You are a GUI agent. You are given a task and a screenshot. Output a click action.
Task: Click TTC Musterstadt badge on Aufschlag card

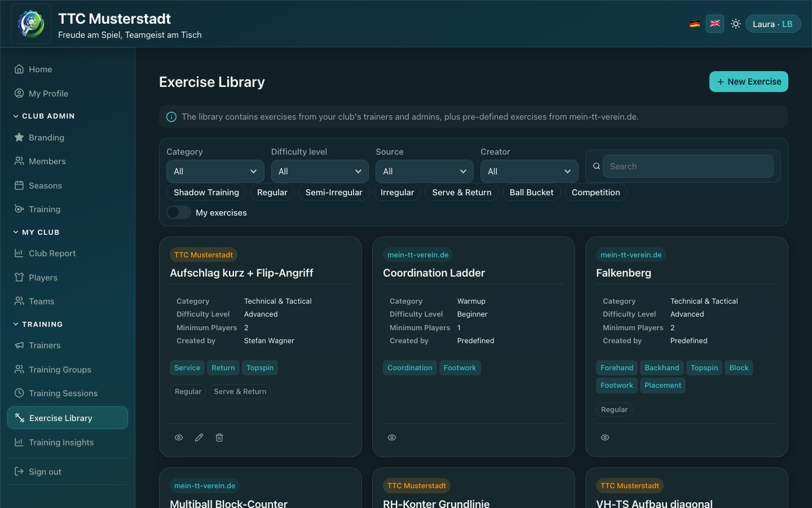tap(204, 255)
